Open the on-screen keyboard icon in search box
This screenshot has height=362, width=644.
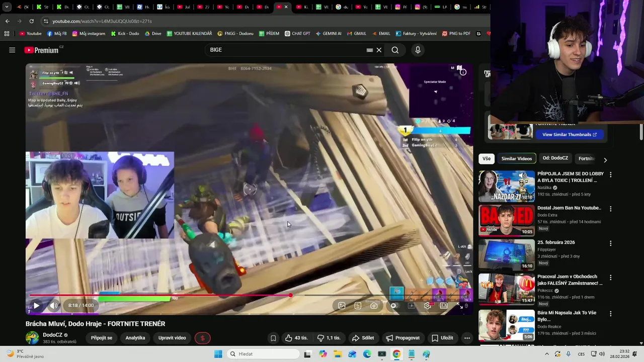pyautogui.click(x=370, y=50)
